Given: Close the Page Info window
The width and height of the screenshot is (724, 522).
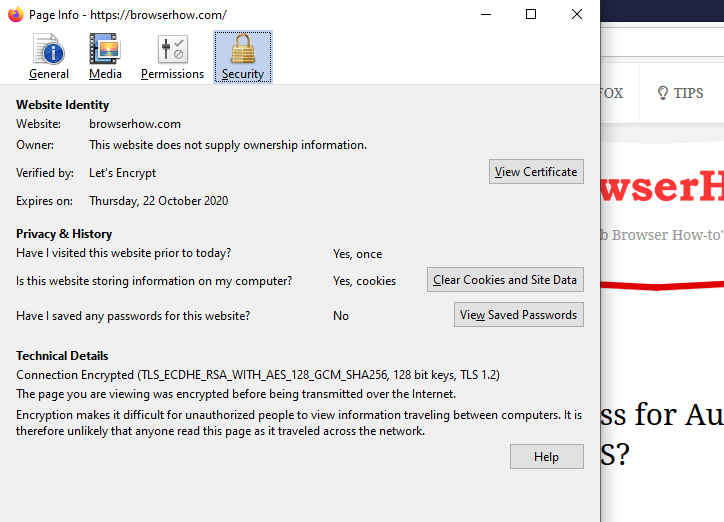Looking at the screenshot, I should click(577, 14).
